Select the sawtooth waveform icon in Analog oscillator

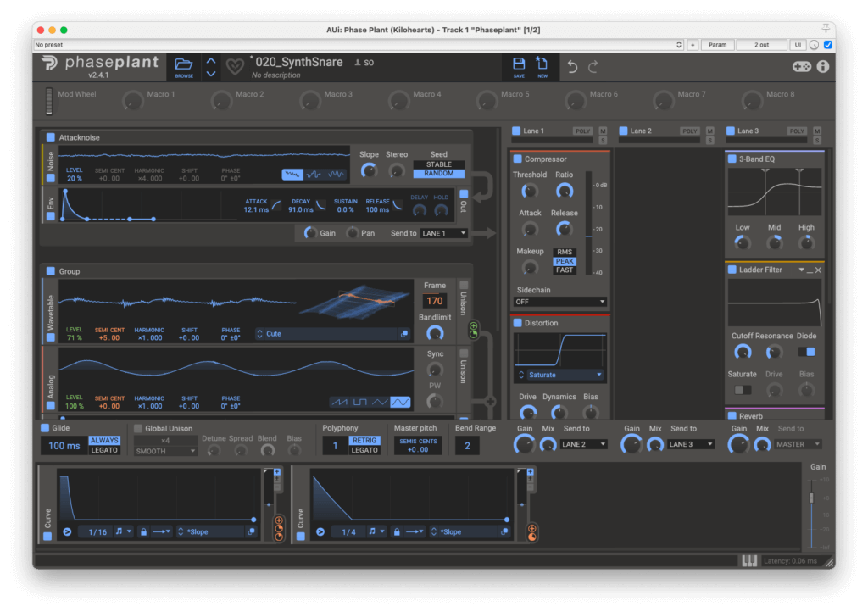click(x=339, y=402)
